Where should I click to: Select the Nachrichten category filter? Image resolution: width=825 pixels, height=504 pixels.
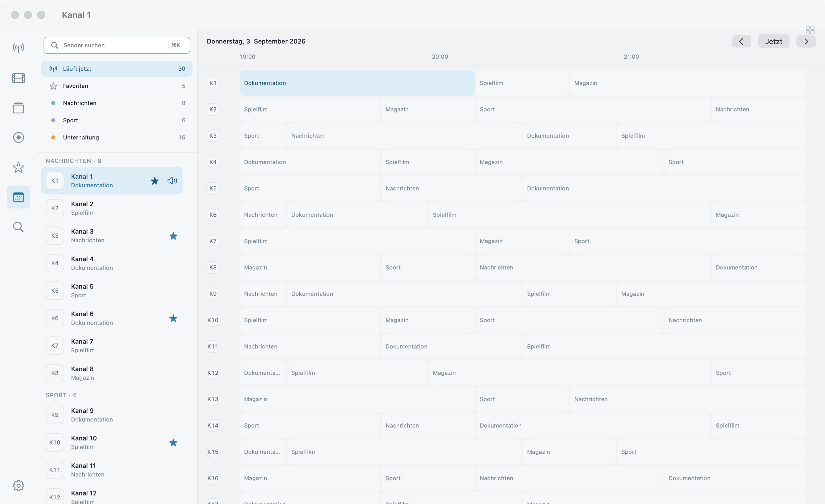tap(117, 103)
